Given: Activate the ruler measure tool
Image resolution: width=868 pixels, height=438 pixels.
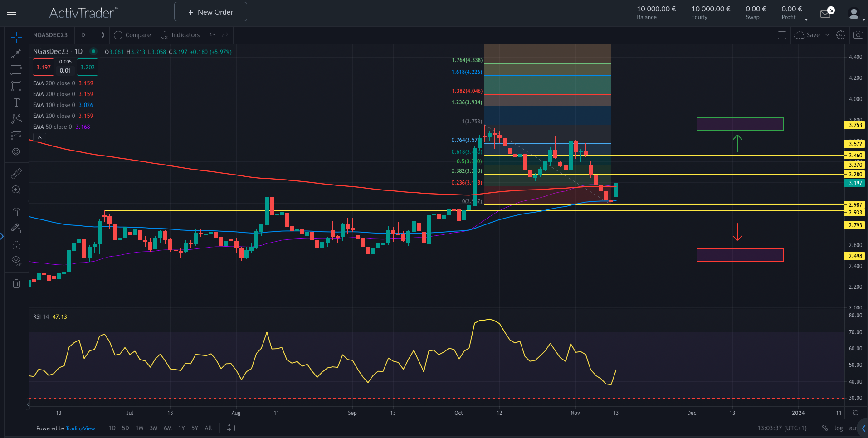Looking at the screenshot, I should [16, 174].
